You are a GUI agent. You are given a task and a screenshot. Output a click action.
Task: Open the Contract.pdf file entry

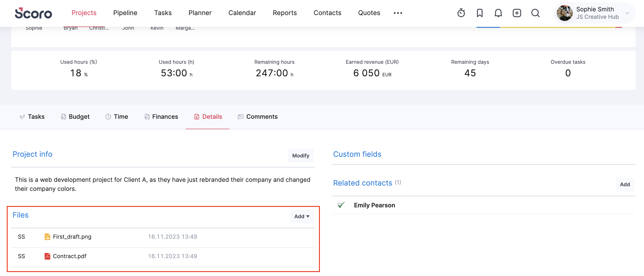click(69, 256)
